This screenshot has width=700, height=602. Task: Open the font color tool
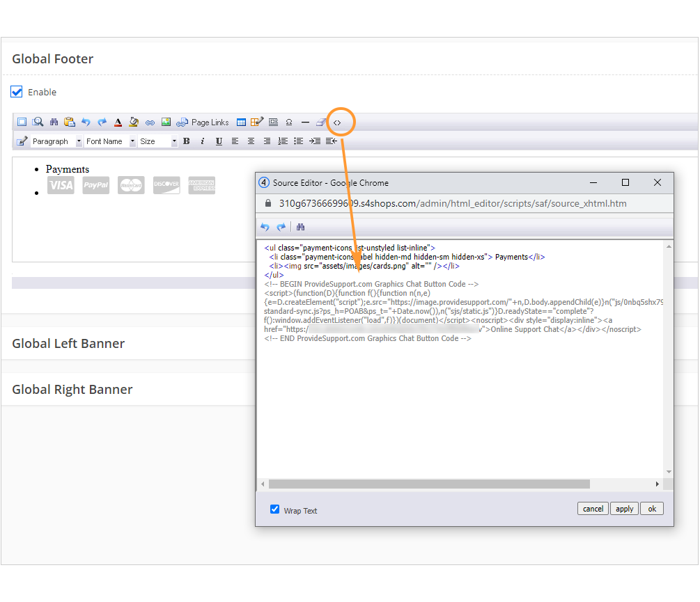pyautogui.click(x=118, y=122)
